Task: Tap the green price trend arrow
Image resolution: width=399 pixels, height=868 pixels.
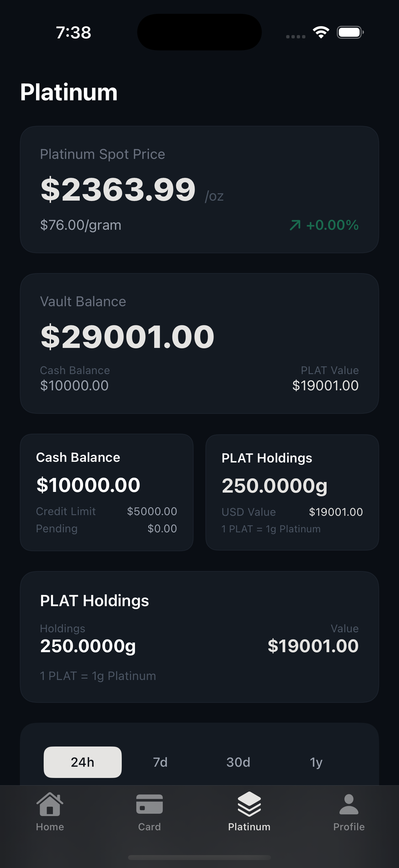Action: pyautogui.click(x=295, y=225)
